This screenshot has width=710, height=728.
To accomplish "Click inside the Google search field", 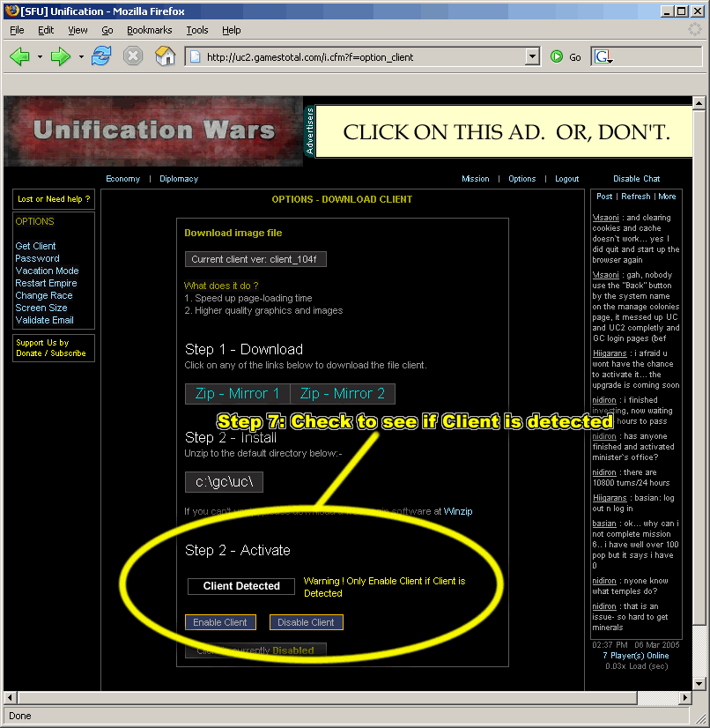I will [x=656, y=57].
